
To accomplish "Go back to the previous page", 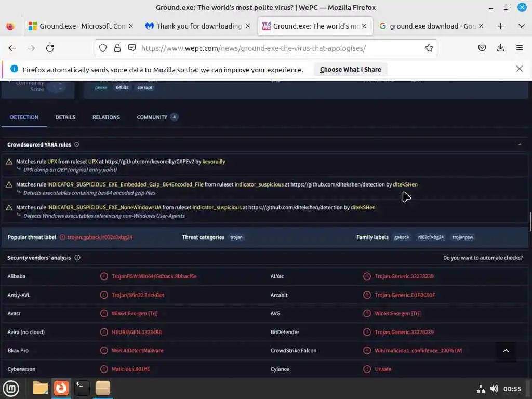I will (x=12, y=48).
